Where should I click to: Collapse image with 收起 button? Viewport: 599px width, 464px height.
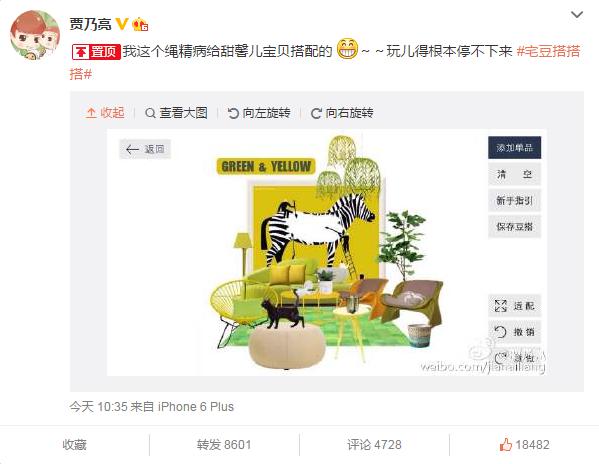[x=105, y=113]
